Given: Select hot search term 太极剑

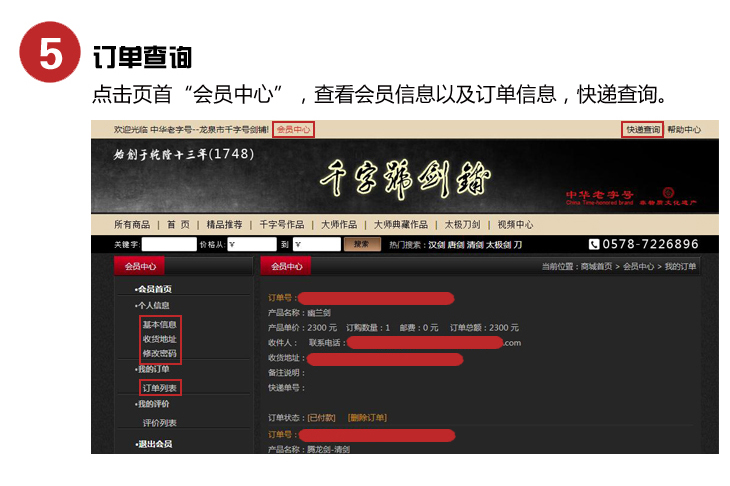Looking at the screenshot, I should (499, 245).
